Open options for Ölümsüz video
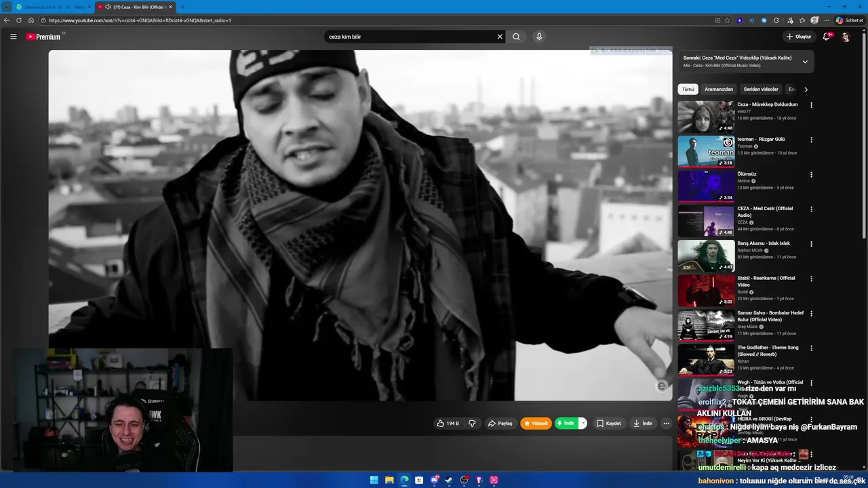The image size is (868, 488). [x=811, y=175]
